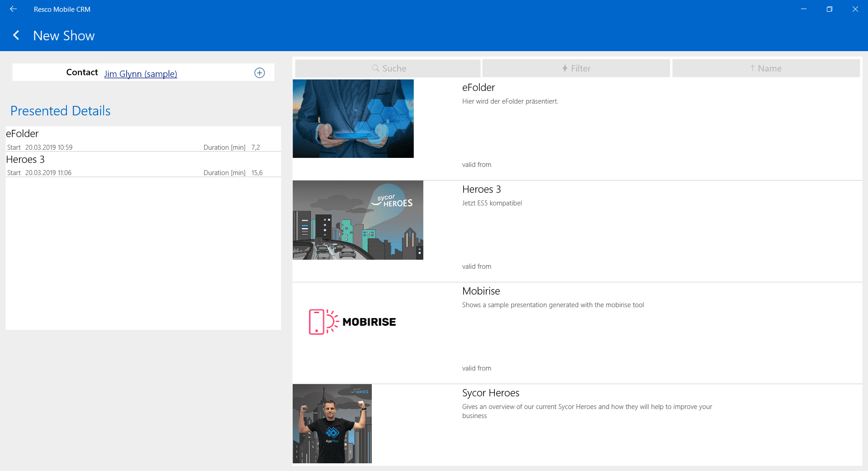Click the duration value 15,6
This screenshot has width=868, height=471.
coord(257,173)
